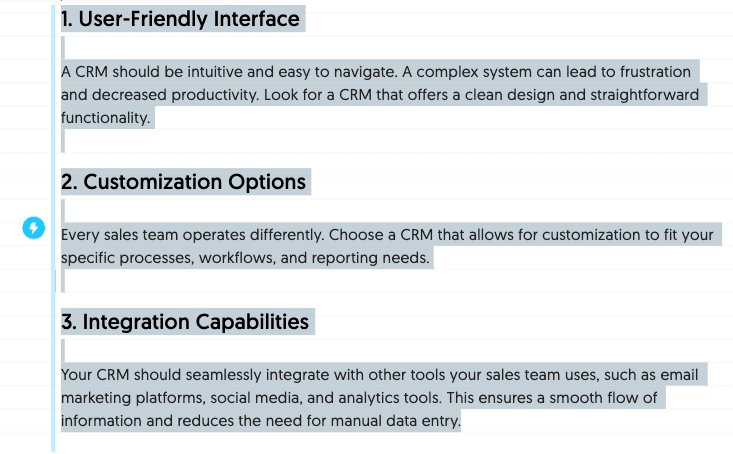Click the '3. Integration Capabilities' heading
733x454 pixels.
(185, 322)
